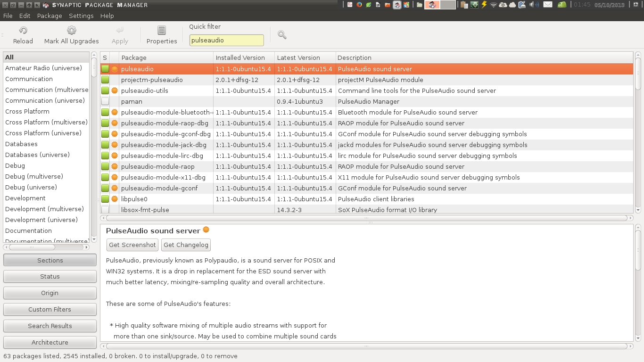Viewport: 644px width, 362px height.
Task: Sort by the Latest Version column header
Action: pyautogui.click(x=305, y=58)
